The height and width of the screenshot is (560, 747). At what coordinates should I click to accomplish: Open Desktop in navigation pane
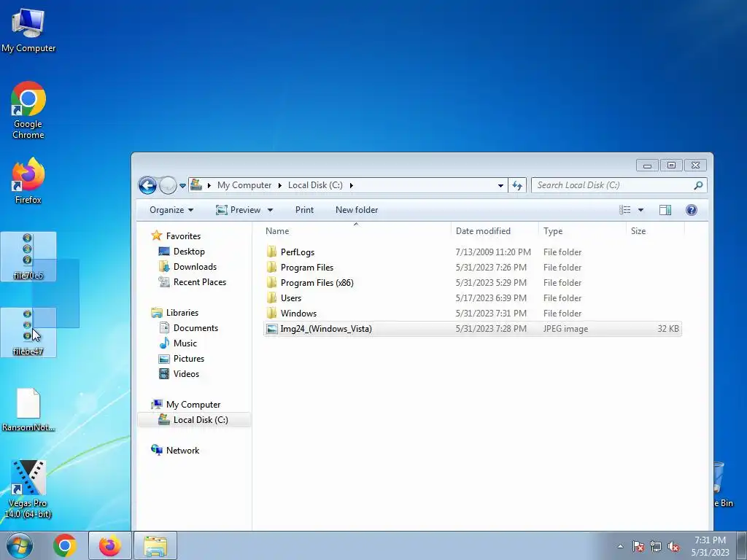tap(182, 252)
